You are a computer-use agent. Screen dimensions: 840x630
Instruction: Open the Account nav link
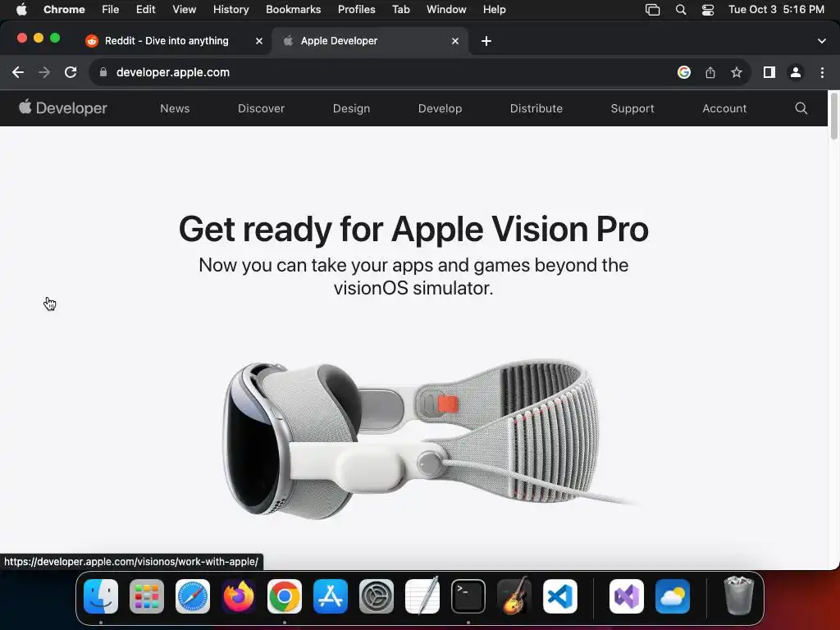[x=725, y=108]
